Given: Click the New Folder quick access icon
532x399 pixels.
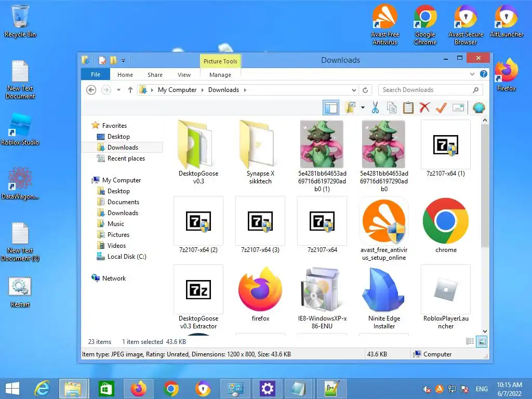Looking at the screenshot, I should pyautogui.click(x=113, y=60).
